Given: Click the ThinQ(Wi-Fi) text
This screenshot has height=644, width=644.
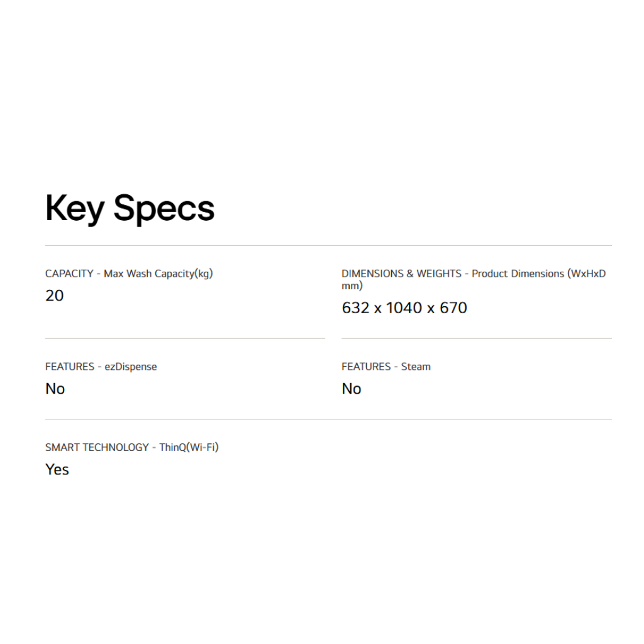Looking at the screenshot, I should click(x=189, y=447).
